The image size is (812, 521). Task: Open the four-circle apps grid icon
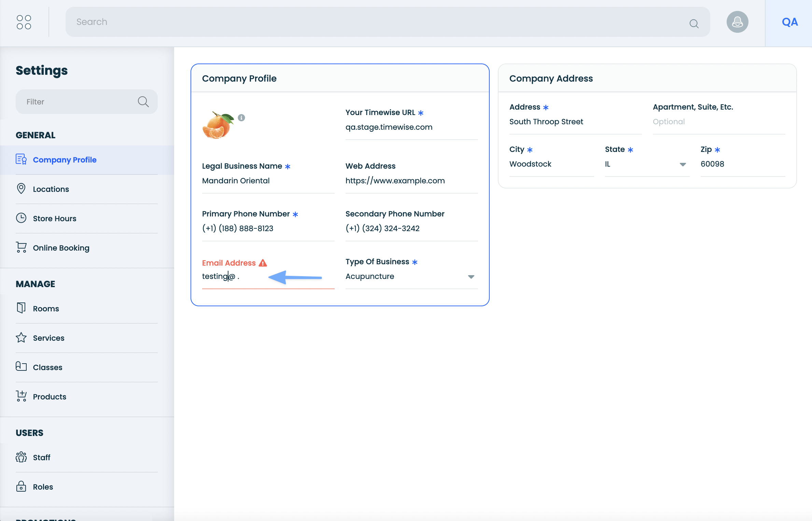[24, 22]
